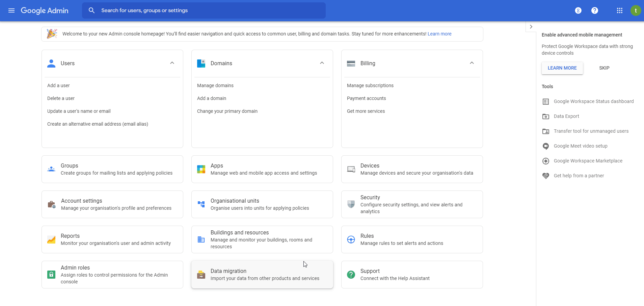Open the Google apps grid
This screenshot has height=306, width=644.
(619, 10)
